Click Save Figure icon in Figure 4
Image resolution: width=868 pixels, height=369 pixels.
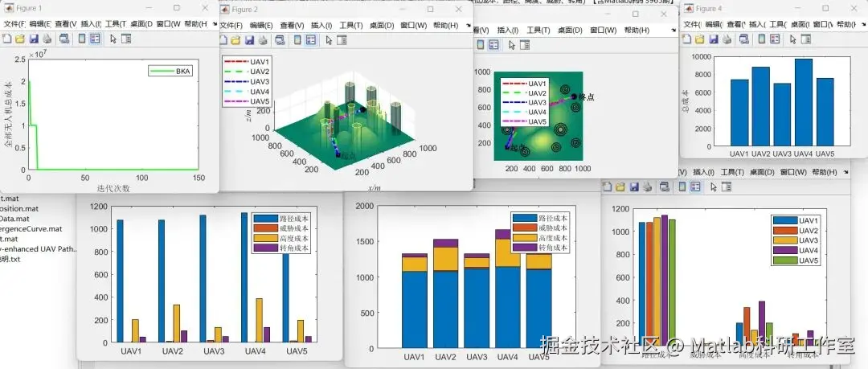coord(713,39)
